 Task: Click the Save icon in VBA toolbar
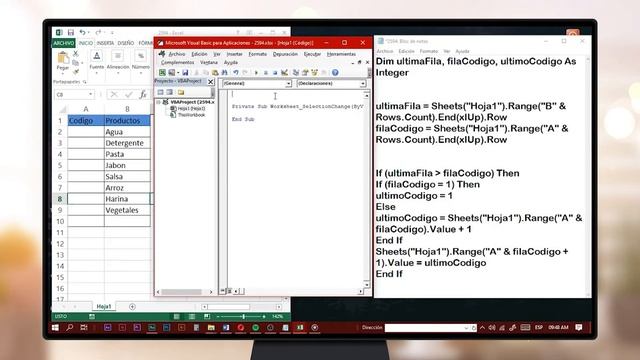coord(185,73)
